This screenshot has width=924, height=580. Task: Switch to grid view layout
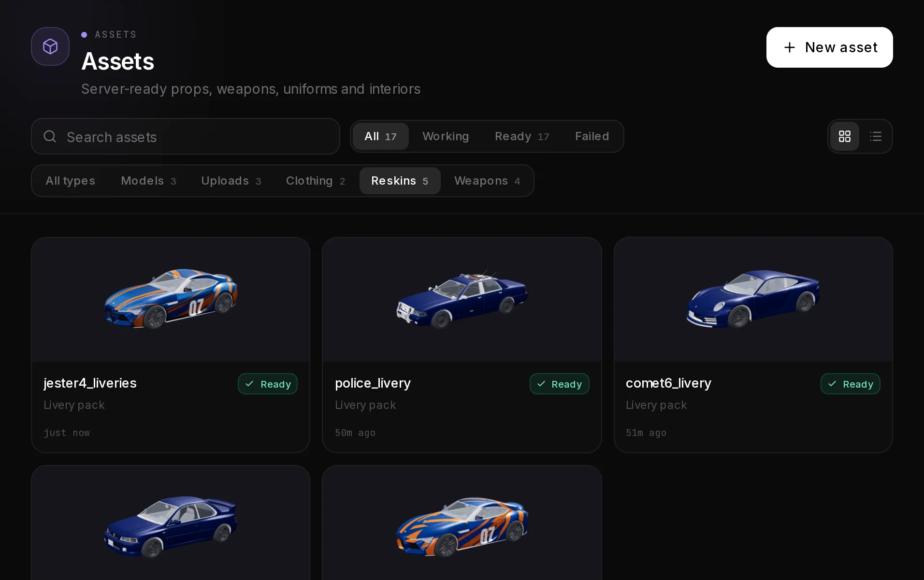tap(844, 136)
